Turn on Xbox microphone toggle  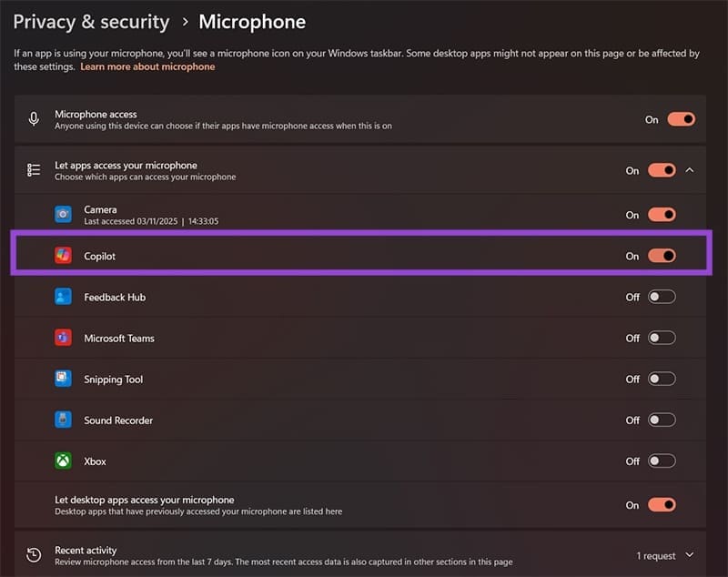pos(662,461)
